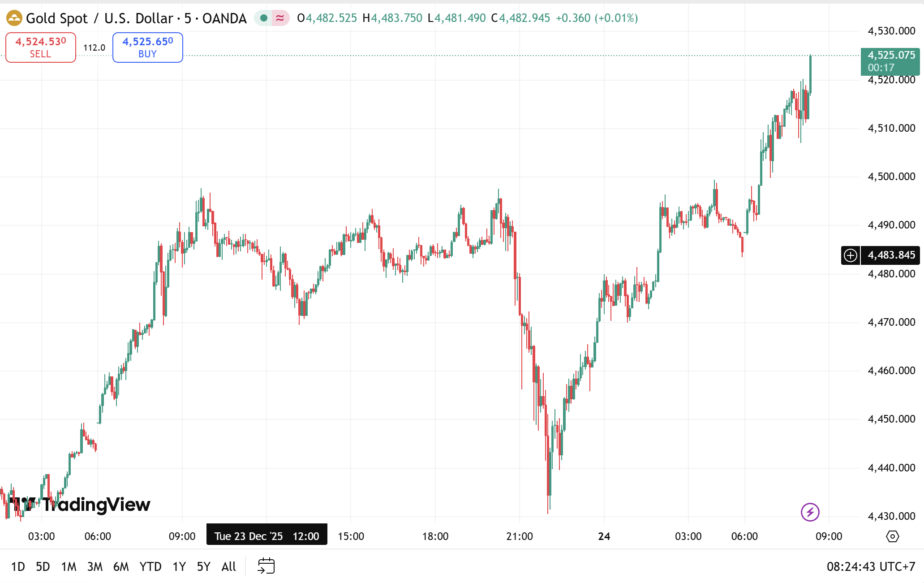924x583 pixels.
Task: Click the gold bars symbol logo icon
Action: pyautogui.click(x=14, y=18)
